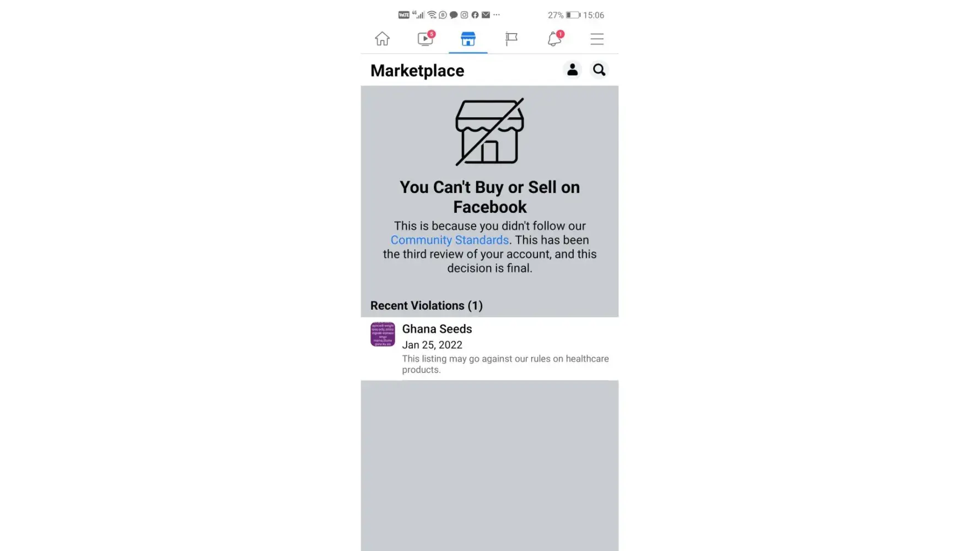Tap the Wi-Fi status icon
The image size is (980, 551).
pos(432,15)
